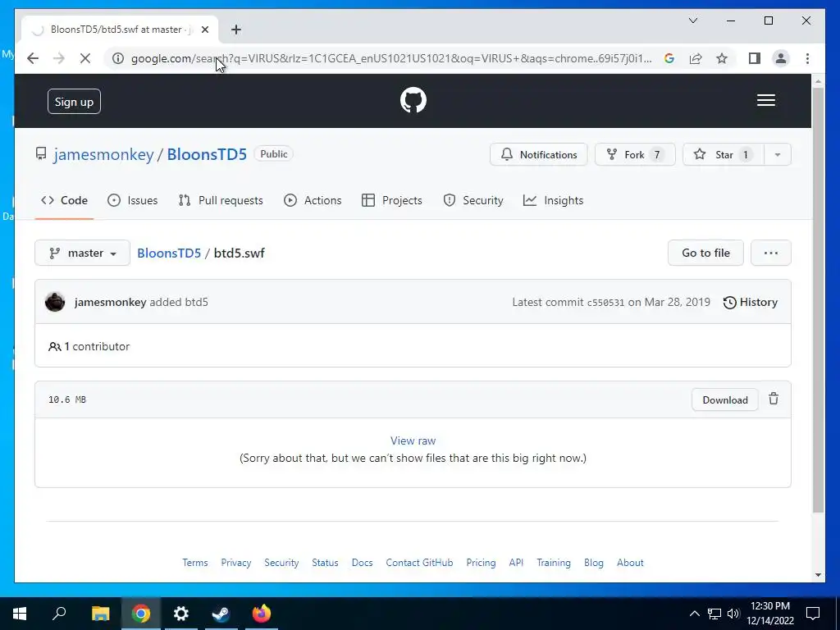Open the Terms footer link
The height and width of the screenshot is (630, 840).
(195, 563)
